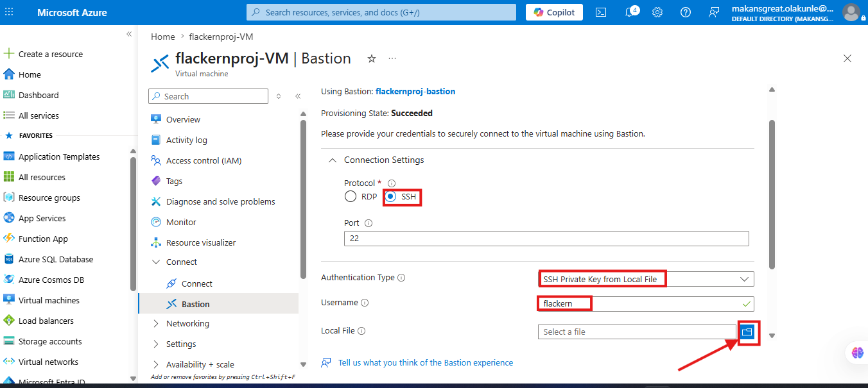Open Bastion experience feedback link
The width and height of the screenshot is (868, 388).
coord(426,362)
